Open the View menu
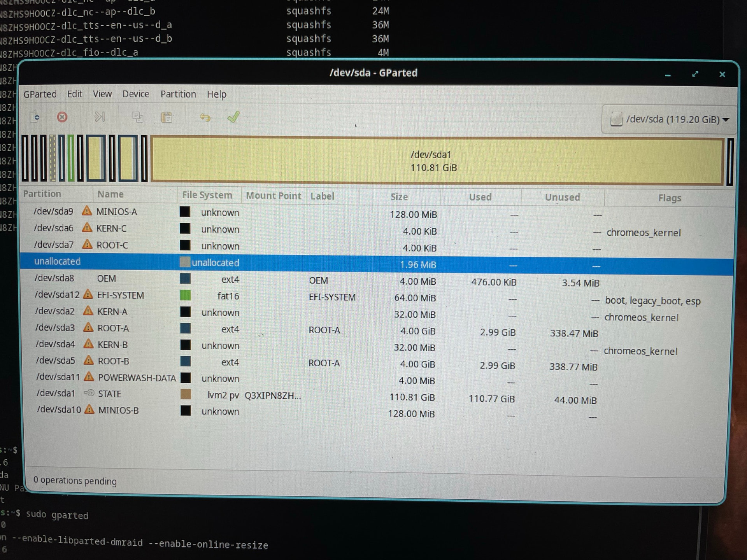The height and width of the screenshot is (560, 747). (x=102, y=94)
